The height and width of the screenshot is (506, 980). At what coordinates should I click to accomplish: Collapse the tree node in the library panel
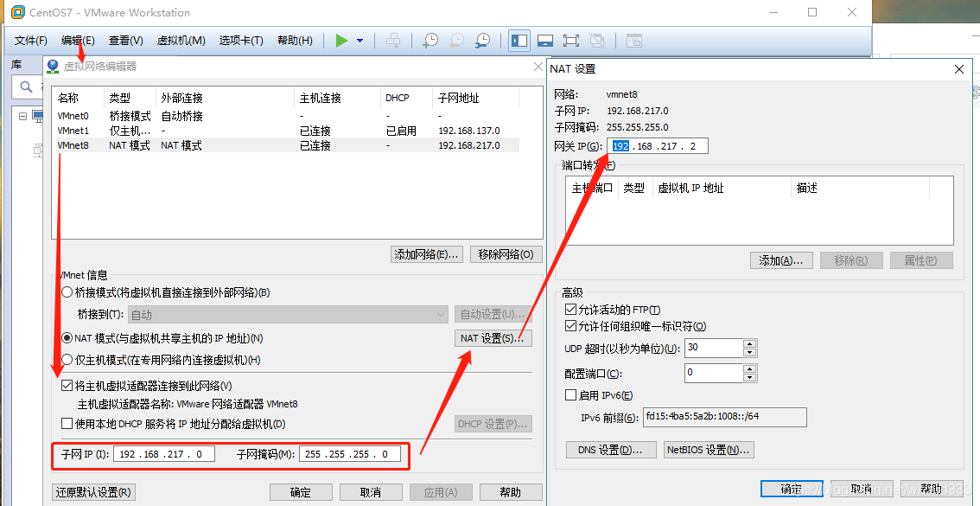pyautogui.click(x=23, y=116)
